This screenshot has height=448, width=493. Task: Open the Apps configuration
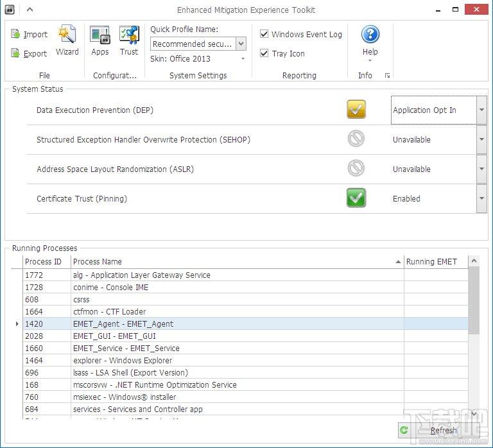click(100, 40)
